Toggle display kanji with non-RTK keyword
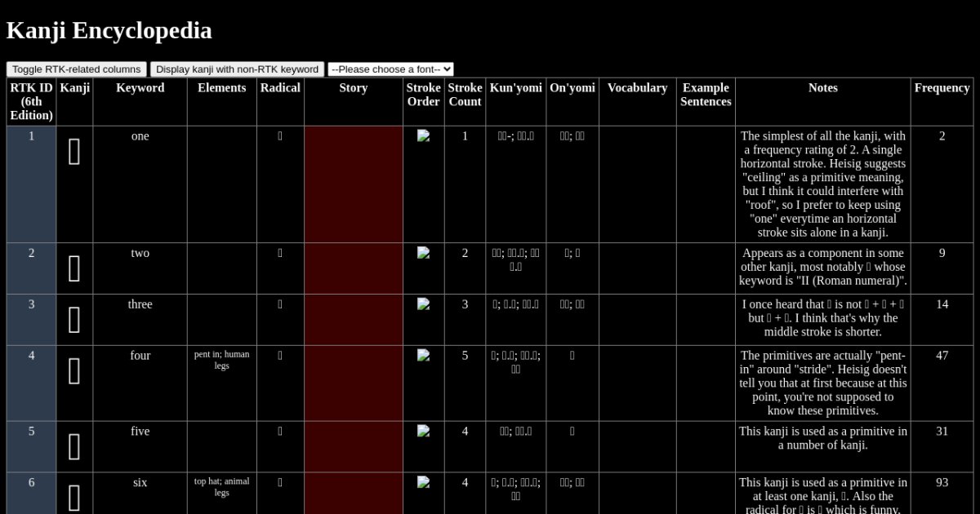The image size is (980, 514). (237, 69)
